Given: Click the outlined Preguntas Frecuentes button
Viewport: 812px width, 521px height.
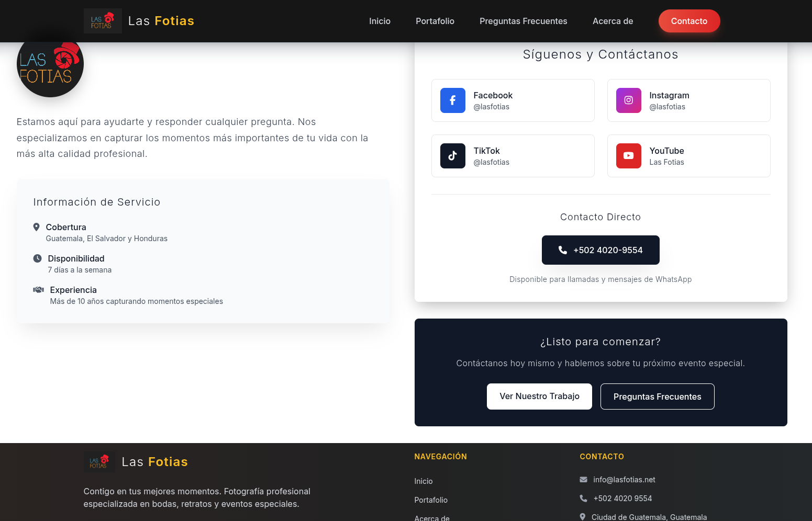Looking at the screenshot, I should (x=657, y=397).
